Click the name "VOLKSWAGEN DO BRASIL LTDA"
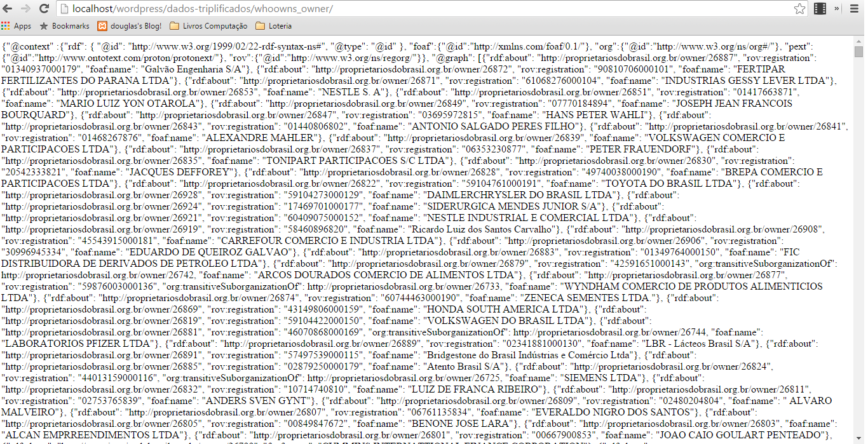The image size is (868, 444). point(506,321)
